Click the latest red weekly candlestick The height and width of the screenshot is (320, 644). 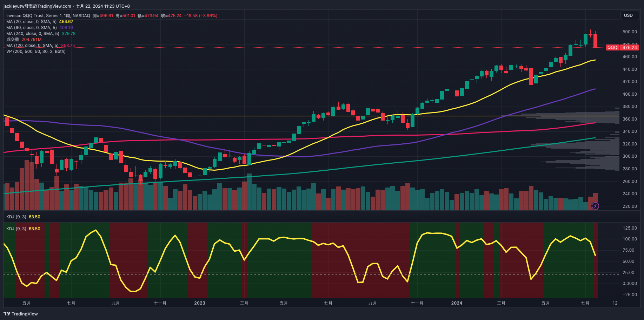596,41
